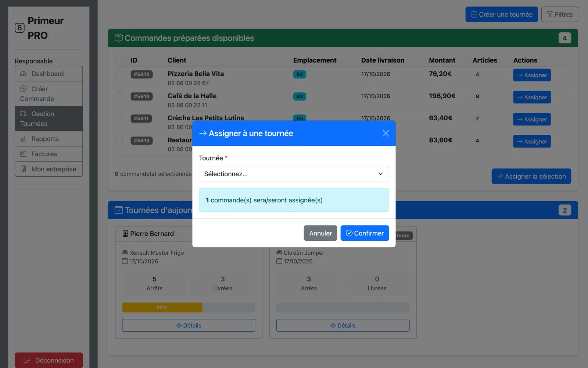Screen dimensions: 588x368
Task: Click the calendar icon beside Tournées d'aujourd'hui
Action: (119, 210)
